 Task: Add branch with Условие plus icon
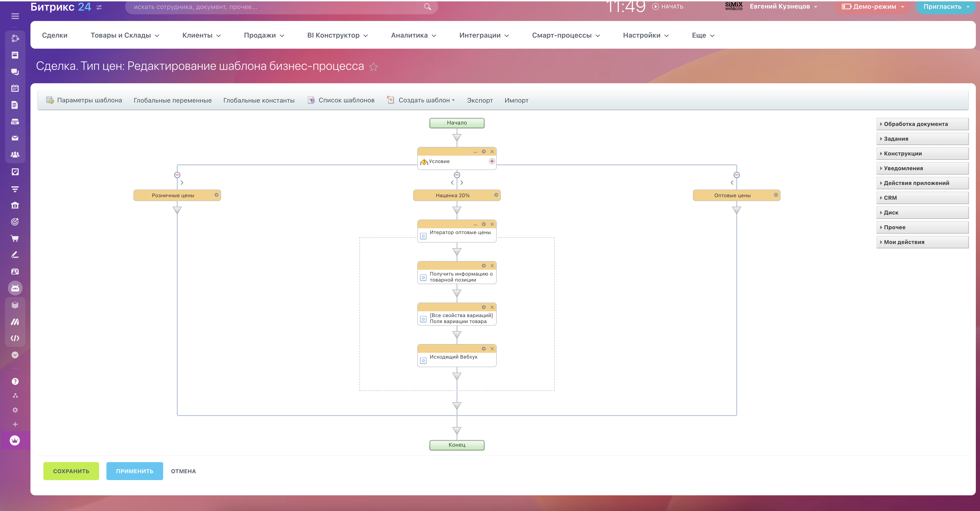tap(492, 161)
